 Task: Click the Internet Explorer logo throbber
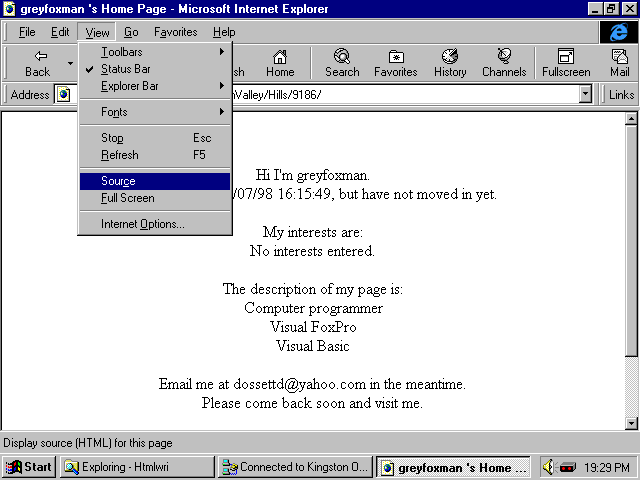pyautogui.click(x=619, y=32)
